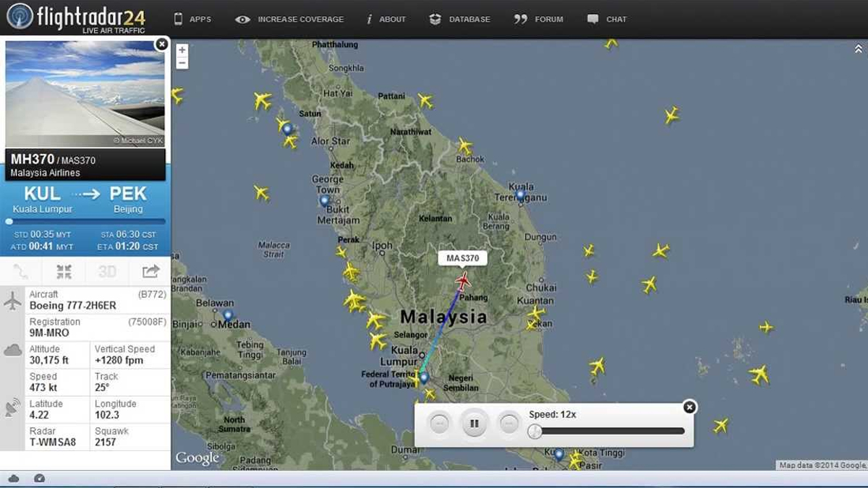Click the 30,175 ft altitude value

[49, 360]
